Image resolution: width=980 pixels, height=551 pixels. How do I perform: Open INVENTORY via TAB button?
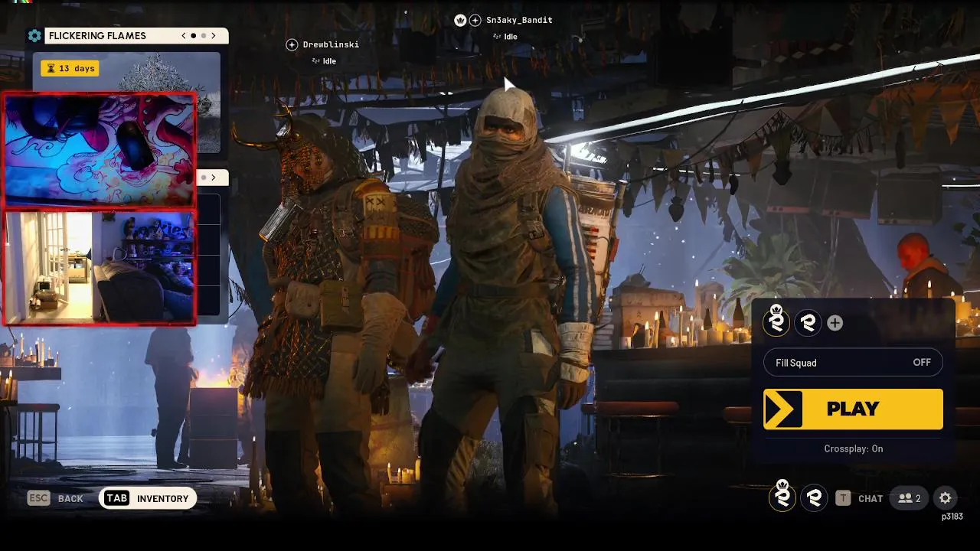(148, 498)
